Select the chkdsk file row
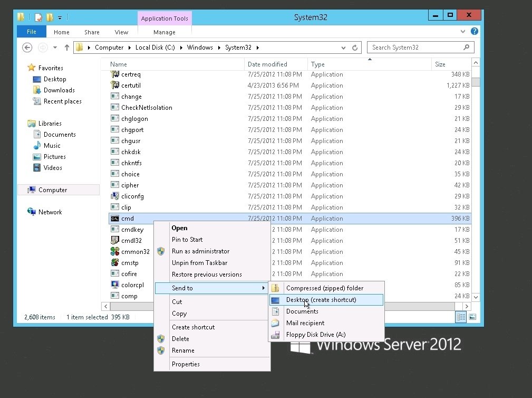 (x=290, y=152)
